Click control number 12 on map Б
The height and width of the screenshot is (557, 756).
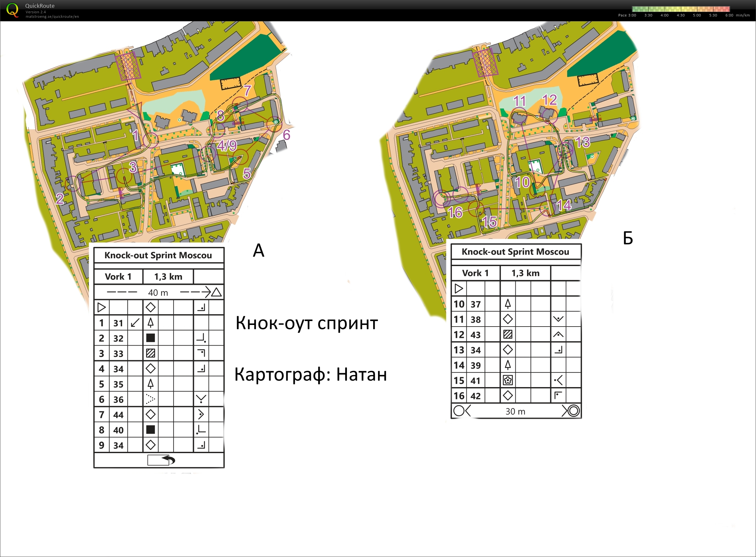click(550, 100)
